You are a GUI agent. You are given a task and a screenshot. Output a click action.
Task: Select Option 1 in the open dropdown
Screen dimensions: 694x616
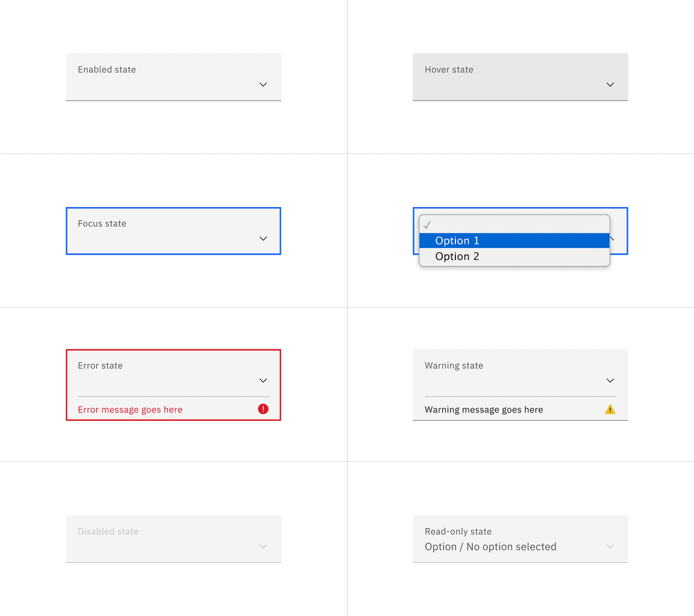[457, 240]
